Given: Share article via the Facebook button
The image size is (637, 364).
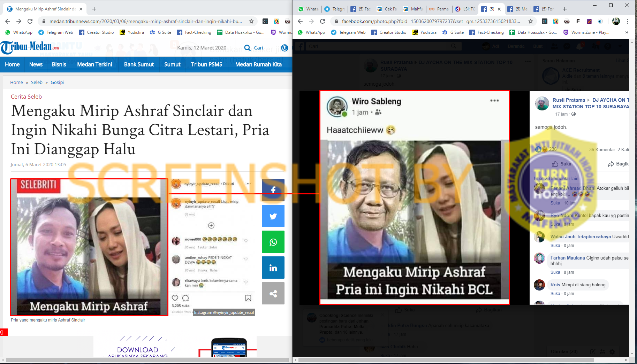Looking at the screenshot, I should 273,190.
